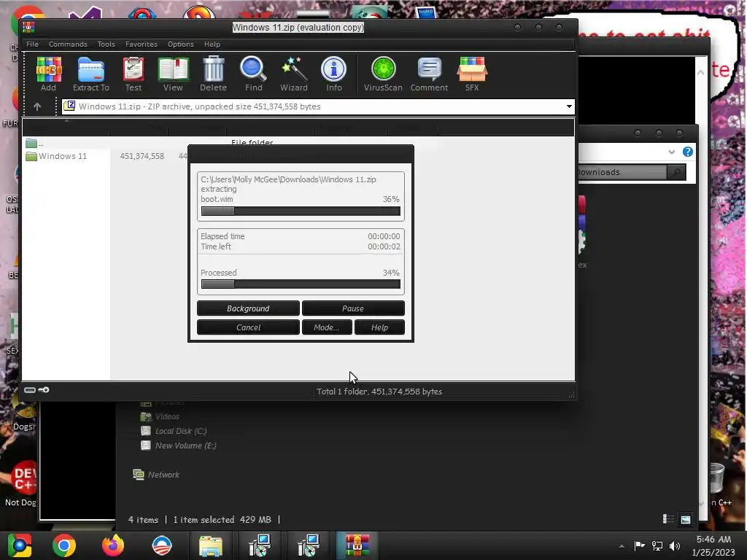Click the volume speaker tray icon
Viewport: 747px width, 560px height.
point(675,545)
